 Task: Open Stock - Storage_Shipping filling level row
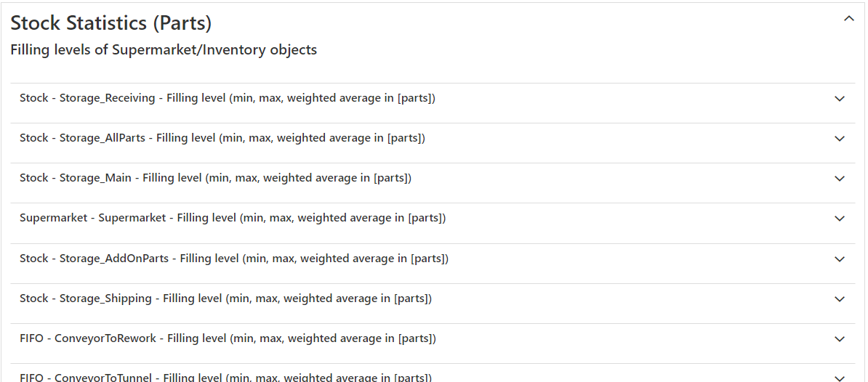225,298
